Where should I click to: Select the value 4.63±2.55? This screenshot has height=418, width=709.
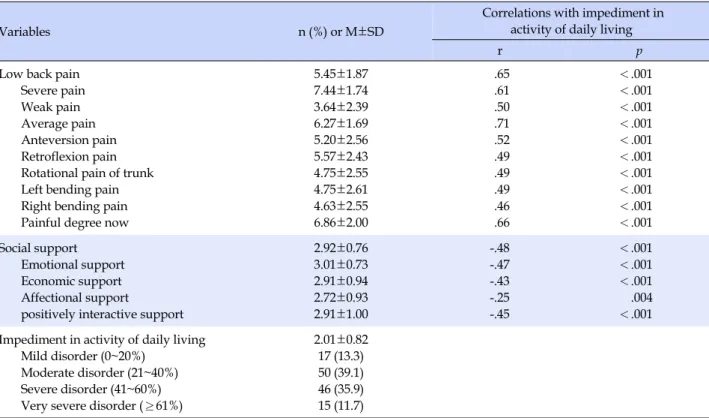tap(341, 206)
